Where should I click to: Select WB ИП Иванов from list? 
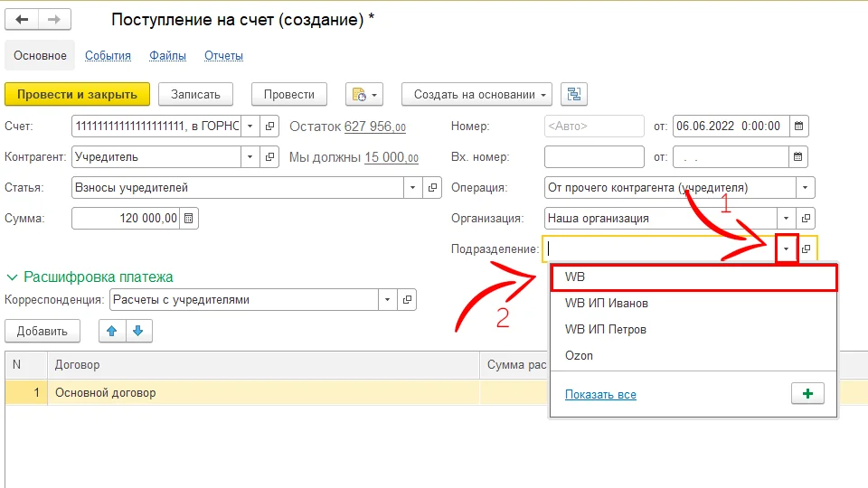tap(606, 304)
